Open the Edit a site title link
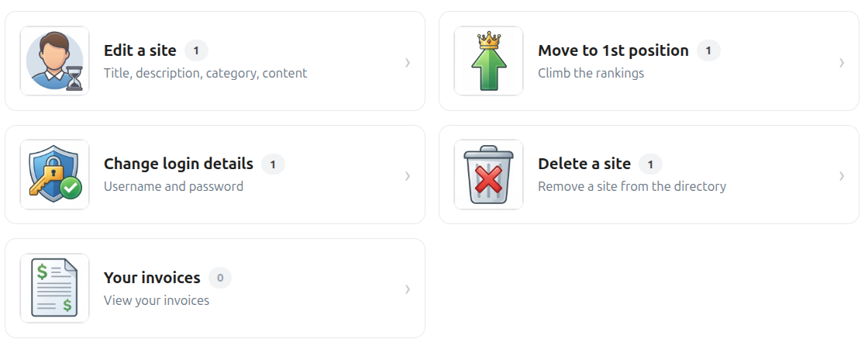 click(140, 50)
